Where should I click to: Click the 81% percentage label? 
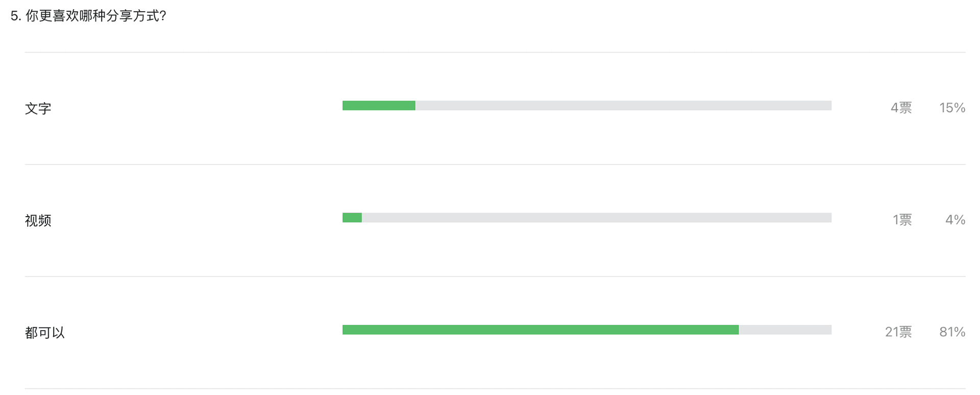coord(952,332)
